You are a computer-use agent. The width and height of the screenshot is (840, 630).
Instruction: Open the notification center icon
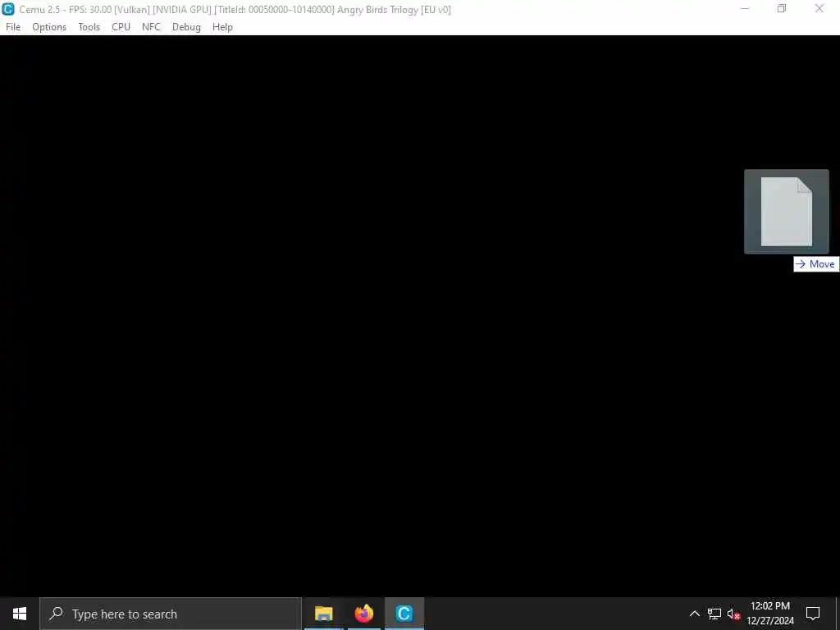813,614
